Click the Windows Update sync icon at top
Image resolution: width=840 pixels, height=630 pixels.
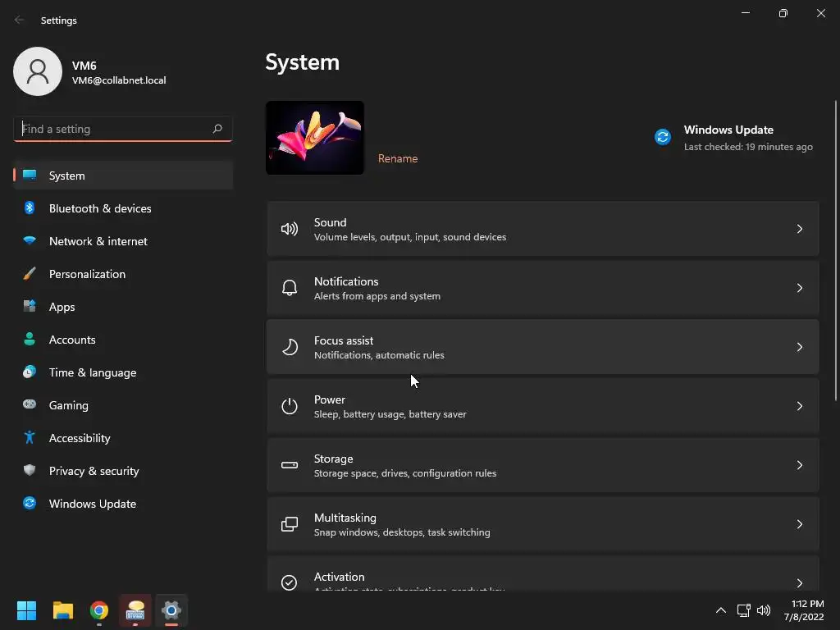point(663,137)
